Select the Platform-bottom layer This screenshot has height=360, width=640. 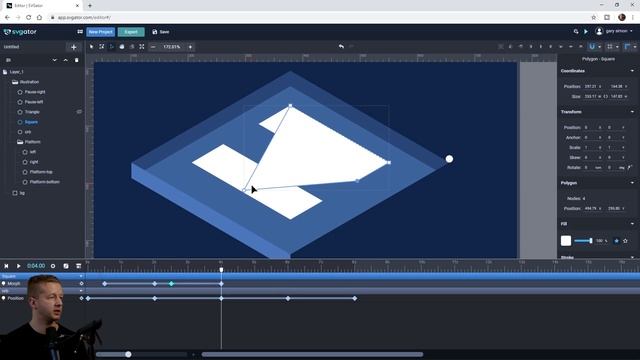pos(44,182)
